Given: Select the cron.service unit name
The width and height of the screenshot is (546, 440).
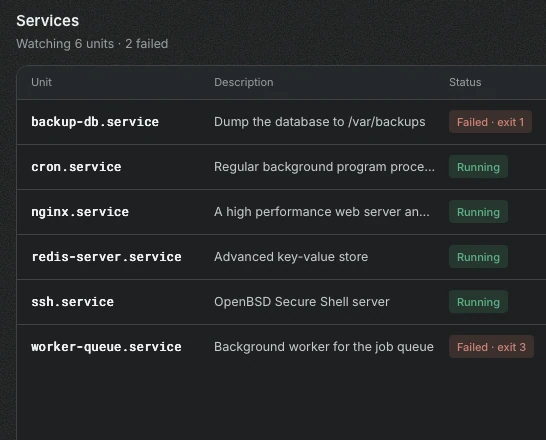Looking at the screenshot, I should [x=76, y=167].
